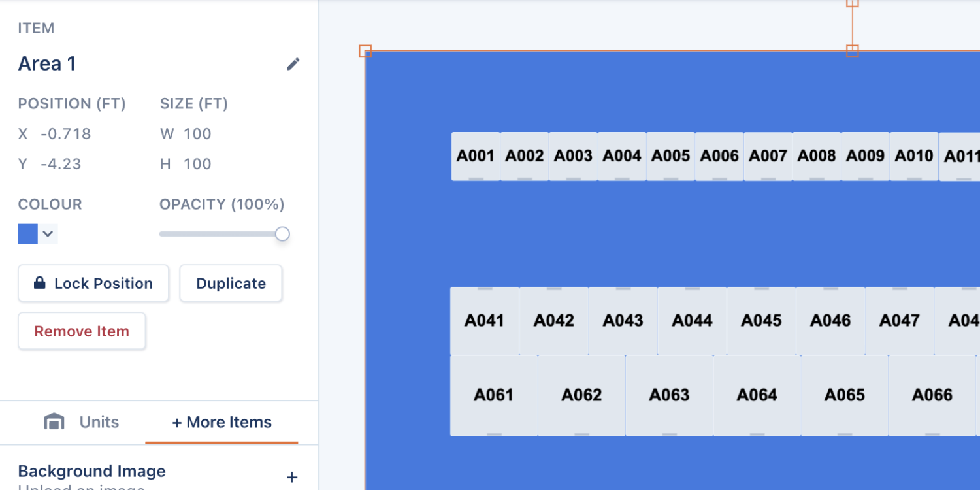Click the Remove Item button
The width and height of the screenshot is (980, 490).
tap(82, 331)
